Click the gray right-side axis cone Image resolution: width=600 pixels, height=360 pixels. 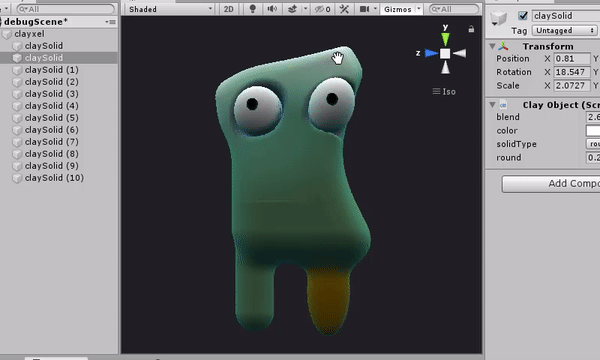pyautogui.click(x=460, y=53)
